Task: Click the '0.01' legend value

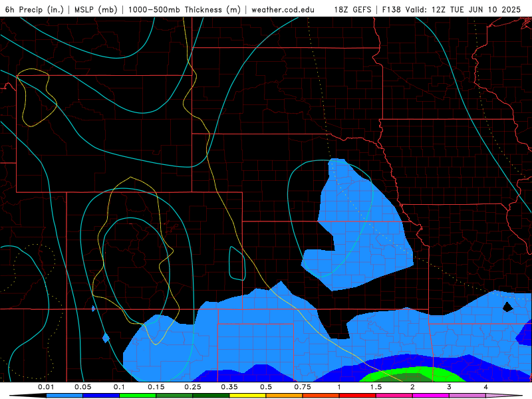Action: click(46, 387)
